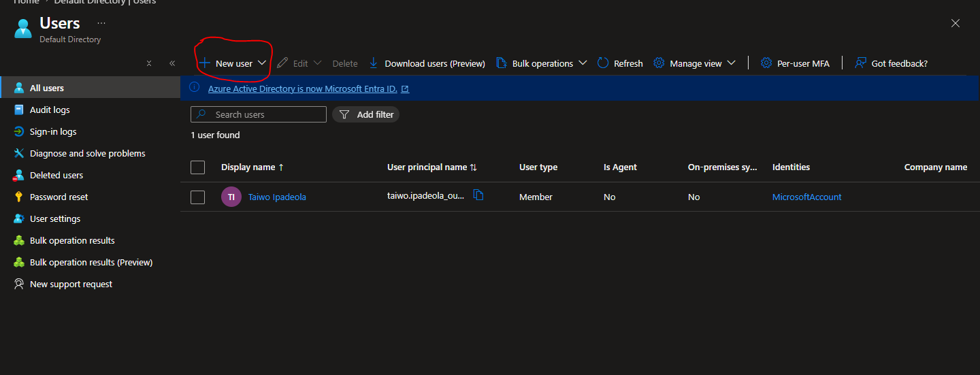This screenshot has height=375, width=980.
Task: Click the Edit pencil icon
Action: (282, 63)
